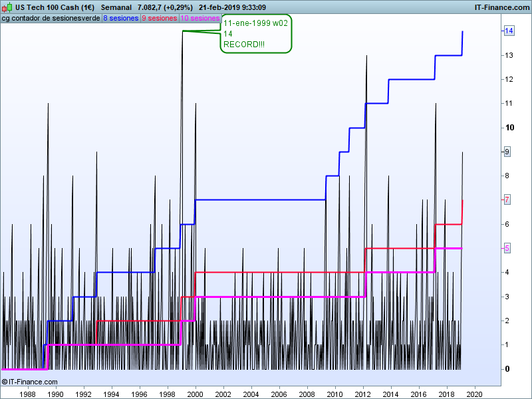
Task: Toggle the red 9 sesiones series label
Action: pyautogui.click(x=160, y=19)
